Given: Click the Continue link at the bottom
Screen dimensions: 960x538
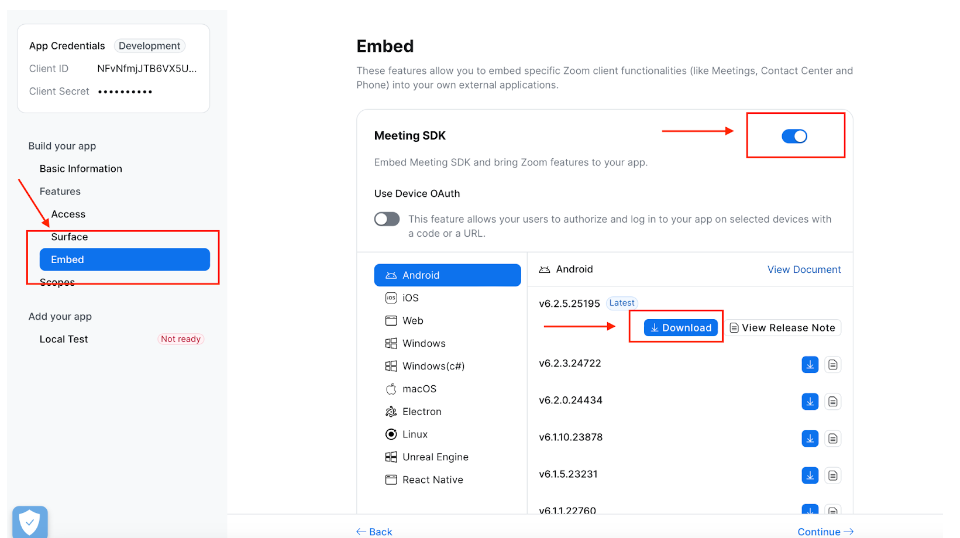Looking at the screenshot, I should click(825, 532).
